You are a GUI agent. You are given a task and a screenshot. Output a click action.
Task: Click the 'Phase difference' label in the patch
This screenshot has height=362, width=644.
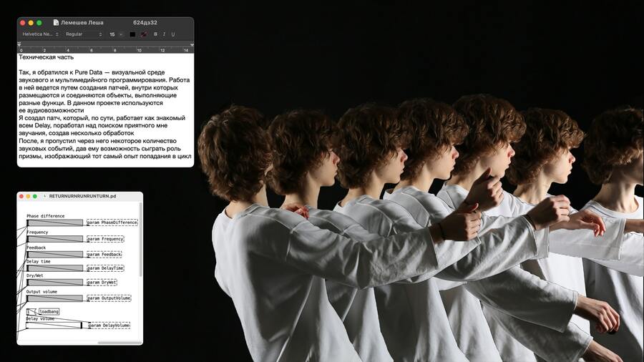(x=46, y=216)
